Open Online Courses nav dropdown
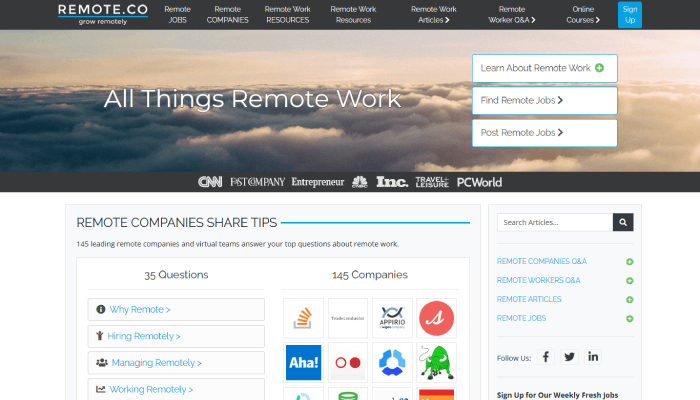 click(x=583, y=14)
